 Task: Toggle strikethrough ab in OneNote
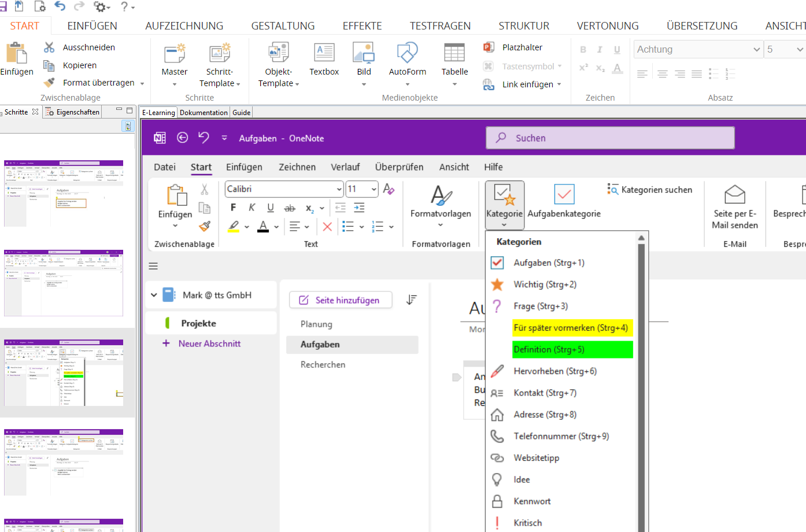point(290,208)
